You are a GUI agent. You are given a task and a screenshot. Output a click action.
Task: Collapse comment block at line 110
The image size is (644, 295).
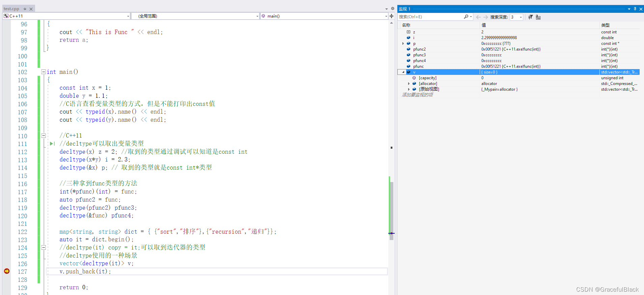pyautogui.click(x=44, y=136)
